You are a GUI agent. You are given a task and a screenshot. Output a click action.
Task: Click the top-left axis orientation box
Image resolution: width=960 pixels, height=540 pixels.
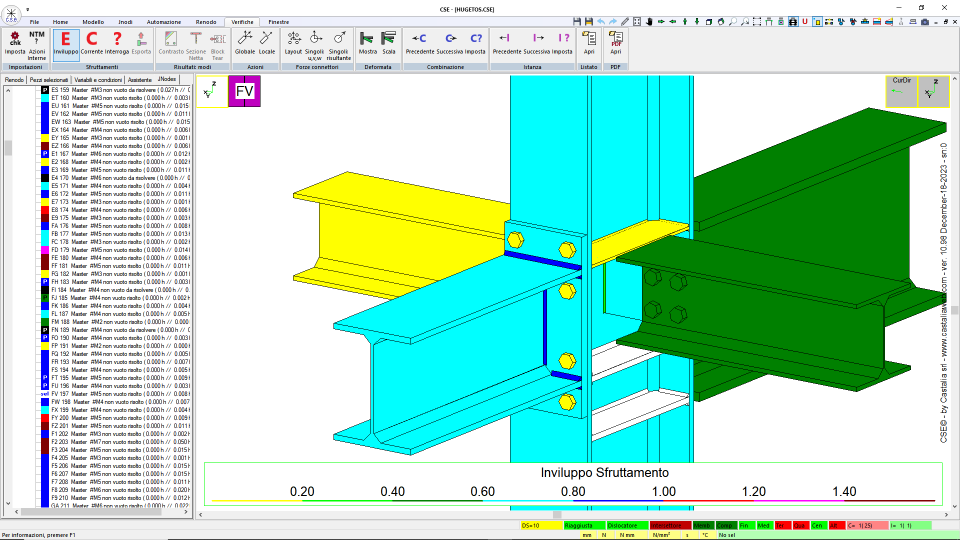[x=211, y=91]
